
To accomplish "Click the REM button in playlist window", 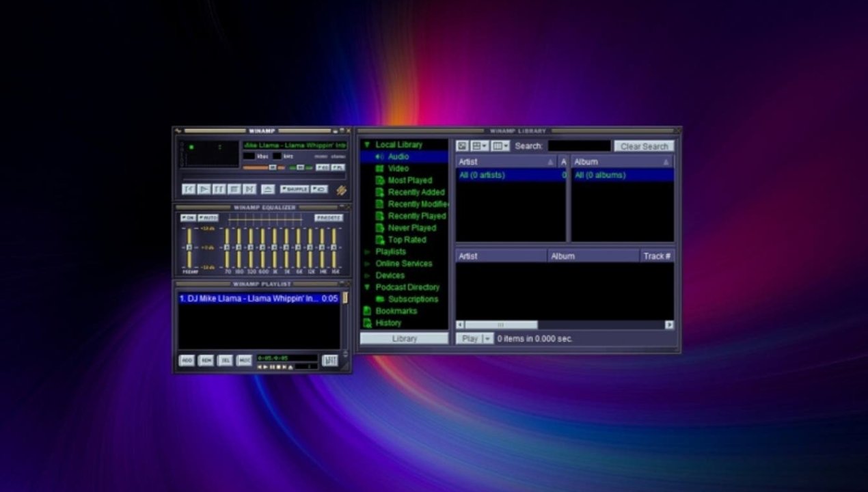I will (206, 360).
